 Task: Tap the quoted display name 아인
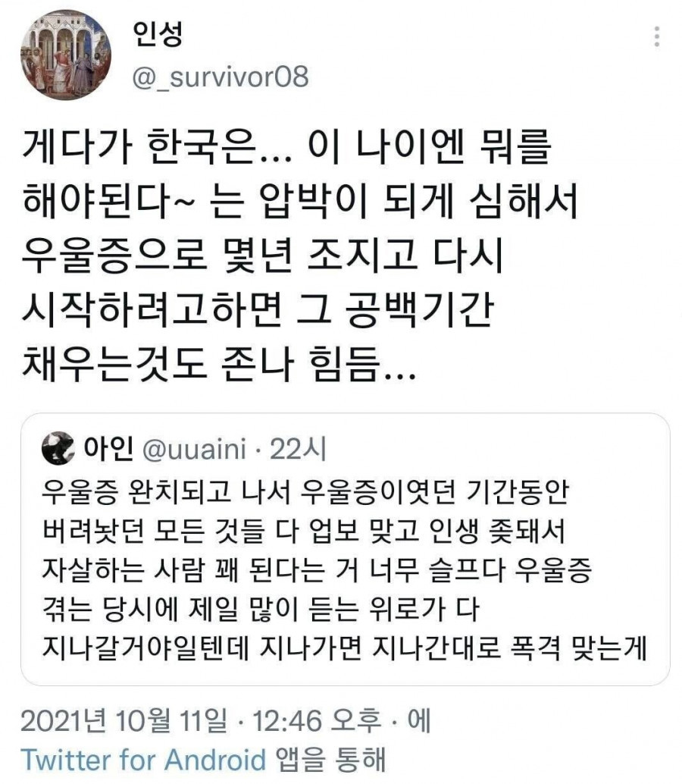(x=108, y=448)
